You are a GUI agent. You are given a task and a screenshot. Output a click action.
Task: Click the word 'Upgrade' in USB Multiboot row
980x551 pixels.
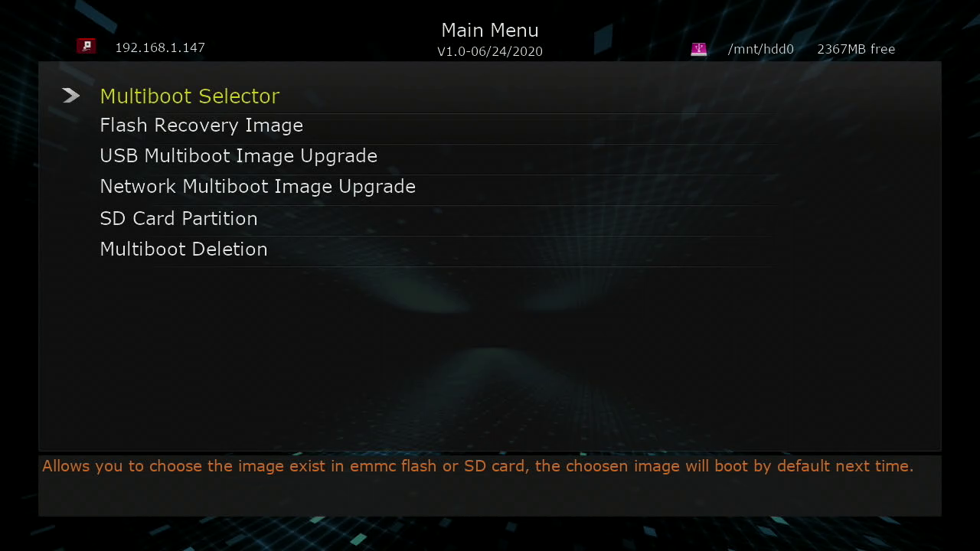pyautogui.click(x=338, y=156)
